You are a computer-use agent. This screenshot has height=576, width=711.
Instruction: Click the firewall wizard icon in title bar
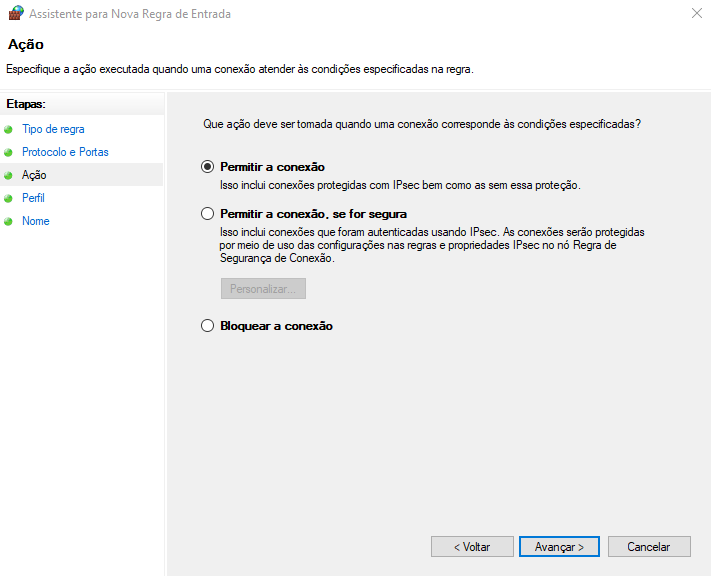click(x=15, y=13)
